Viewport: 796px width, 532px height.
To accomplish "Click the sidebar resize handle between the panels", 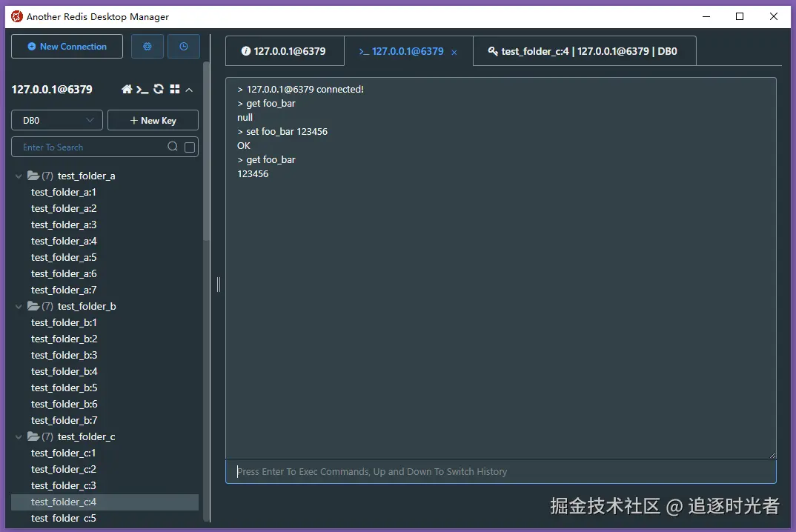I will click(x=219, y=285).
